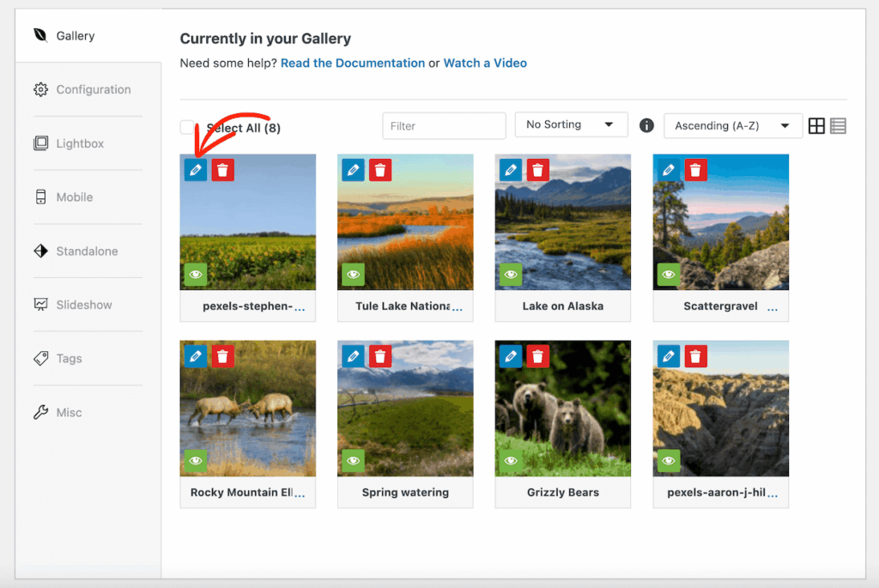
Task: Expand the Ascending (A-Z) dropdown
Action: [733, 125]
